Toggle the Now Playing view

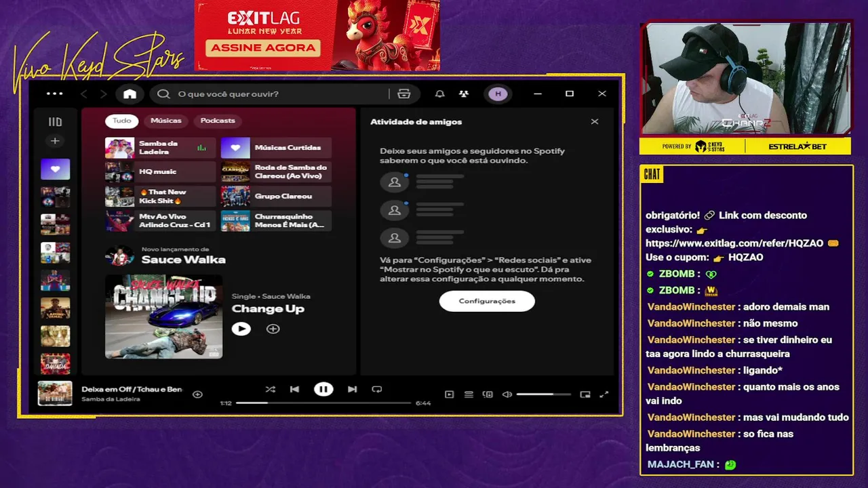click(449, 394)
